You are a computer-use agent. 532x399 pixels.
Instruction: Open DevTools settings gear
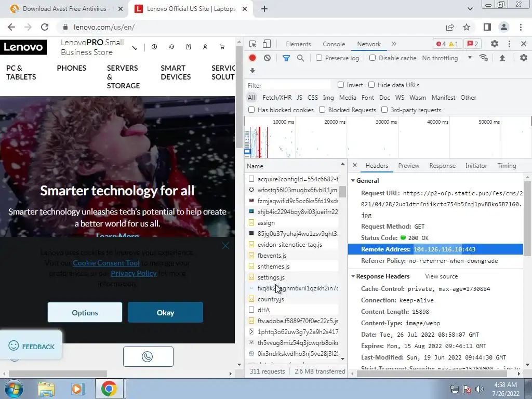[495, 44]
